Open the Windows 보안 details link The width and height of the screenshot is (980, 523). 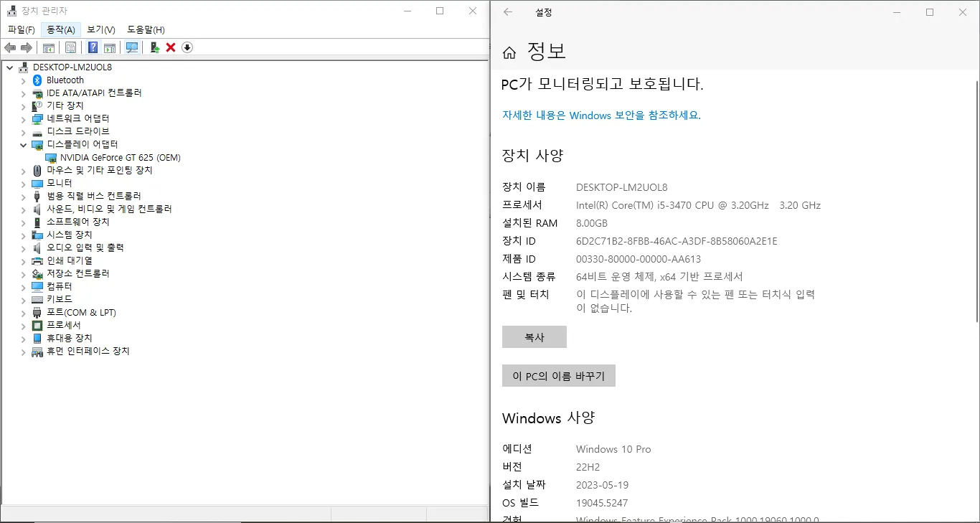pos(601,115)
